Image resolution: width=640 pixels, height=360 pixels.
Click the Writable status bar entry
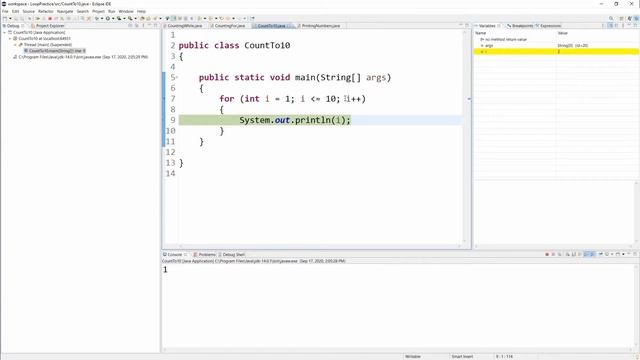click(x=413, y=356)
